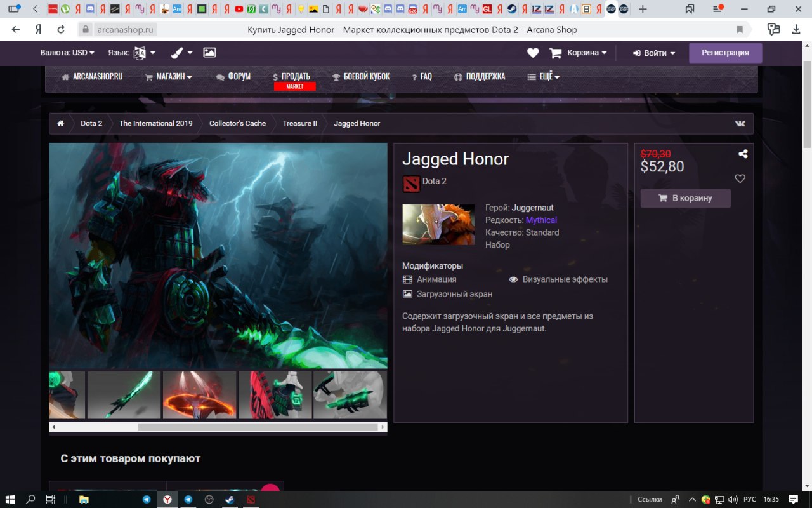Click the РУС keyboard language indicator

tap(749, 500)
